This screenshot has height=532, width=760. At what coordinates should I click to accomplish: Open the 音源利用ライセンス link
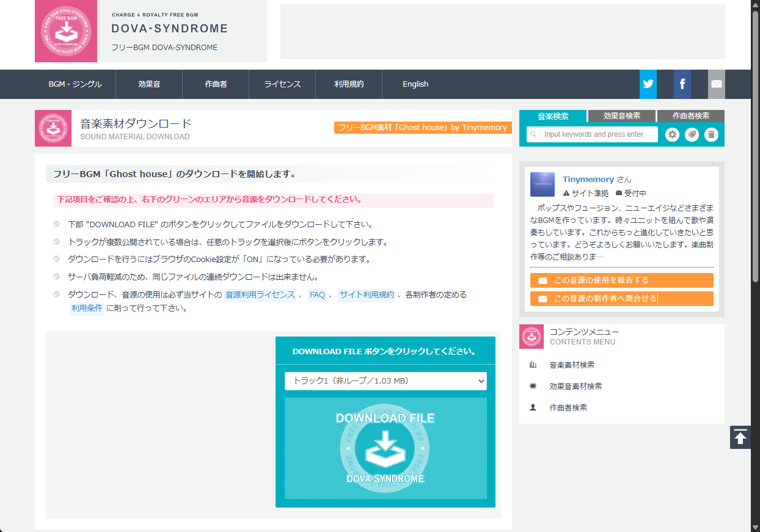[x=260, y=295]
